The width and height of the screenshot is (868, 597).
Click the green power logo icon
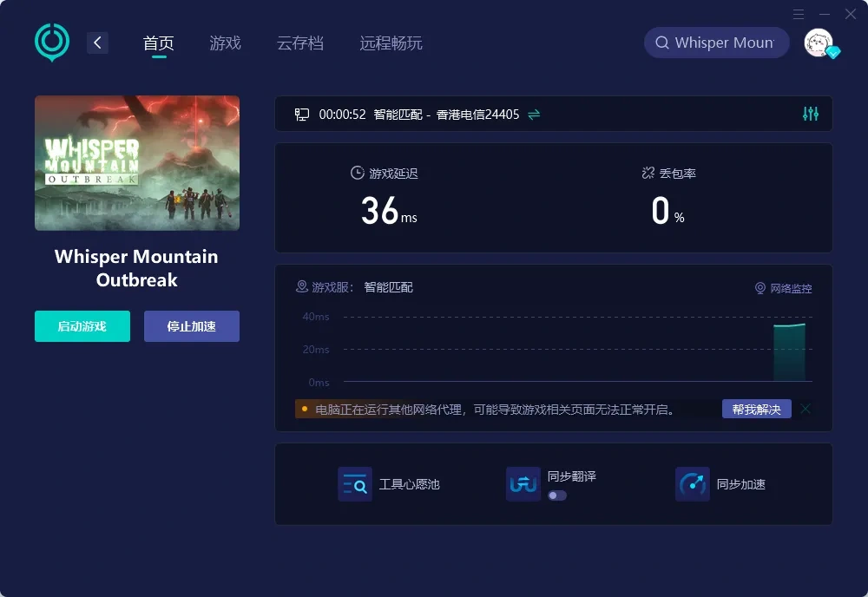[52, 42]
